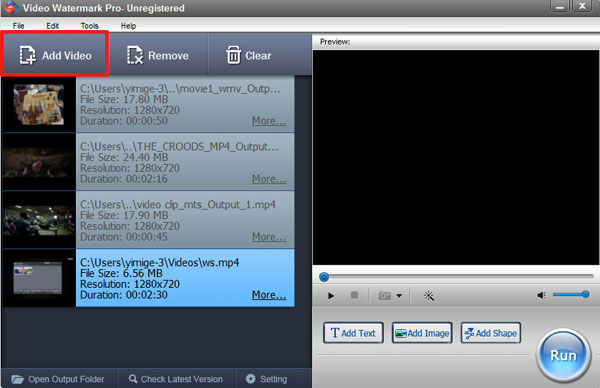Click Duration: 00:02:30 text of ws.mp4
The height and width of the screenshot is (388, 600).
pyautogui.click(x=124, y=295)
